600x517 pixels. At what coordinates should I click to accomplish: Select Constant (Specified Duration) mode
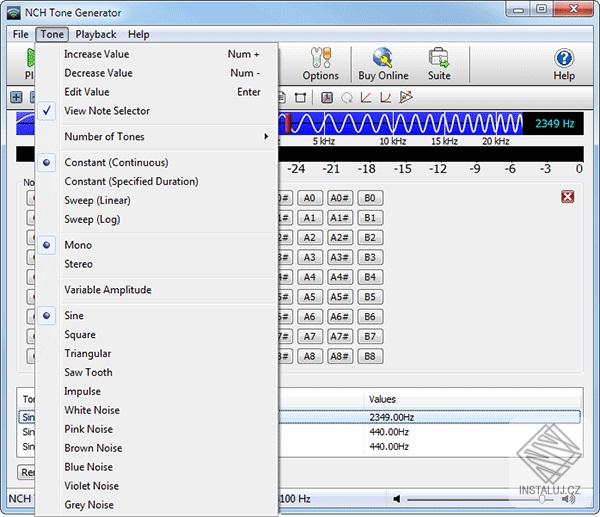click(x=157, y=181)
